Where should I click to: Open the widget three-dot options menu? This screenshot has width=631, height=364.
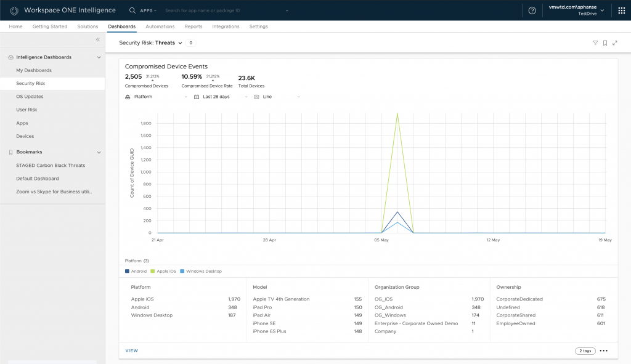[604, 351]
